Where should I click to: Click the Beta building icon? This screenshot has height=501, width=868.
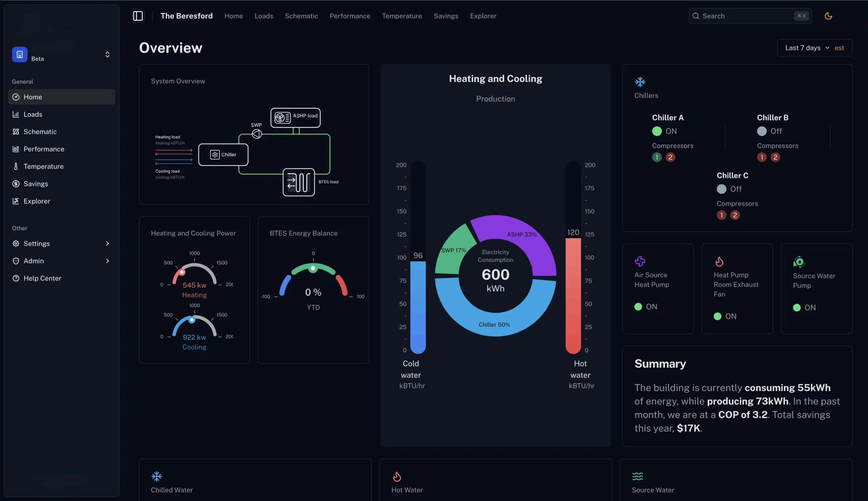(20, 54)
